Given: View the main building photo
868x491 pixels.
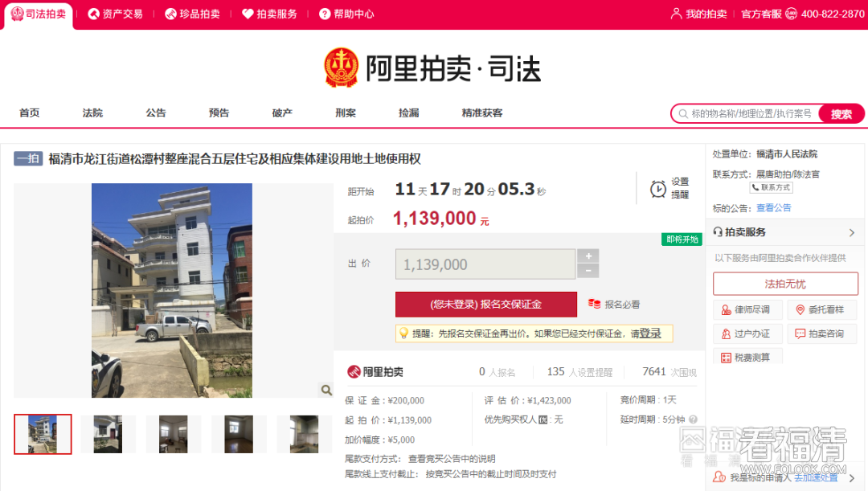Looking at the screenshot, I should [x=172, y=291].
